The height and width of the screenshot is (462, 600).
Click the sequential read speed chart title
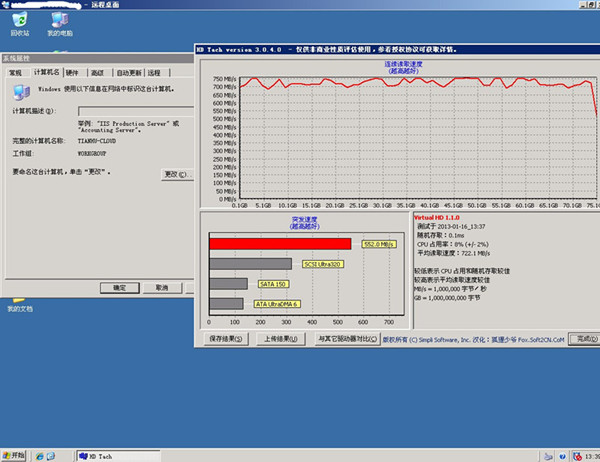403,67
